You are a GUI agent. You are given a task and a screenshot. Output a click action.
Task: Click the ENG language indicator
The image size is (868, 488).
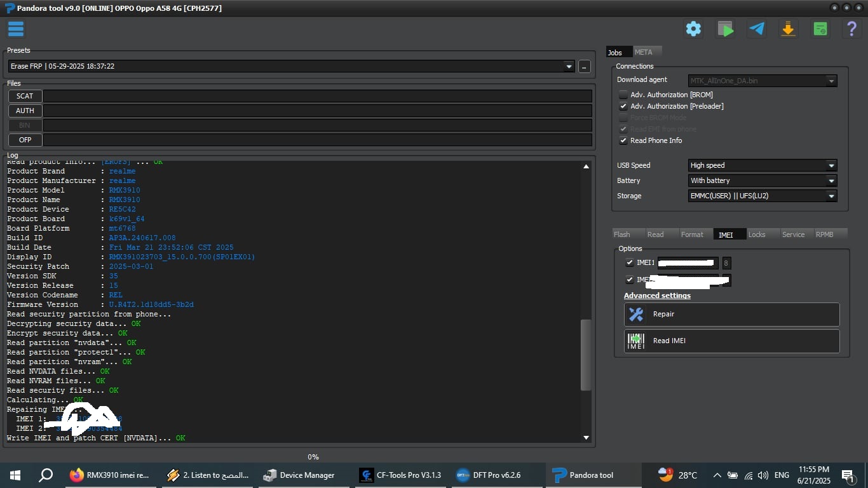tap(782, 475)
